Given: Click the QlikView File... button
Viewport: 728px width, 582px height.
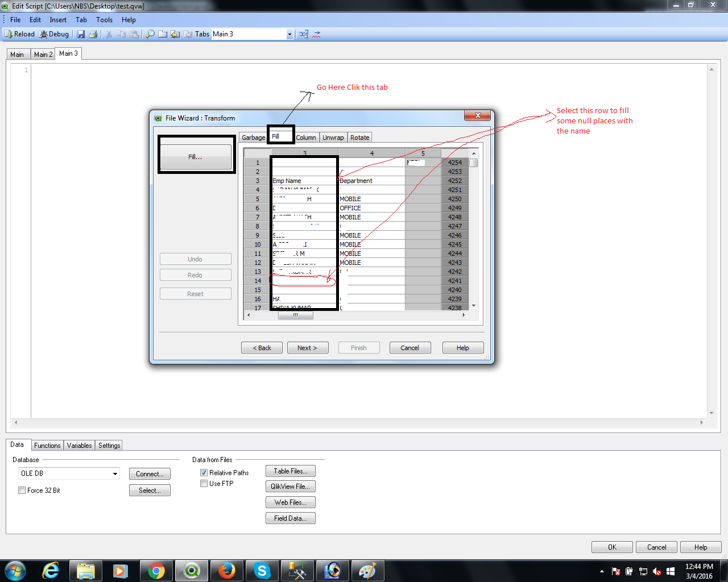Looking at the screenshot, I should tap(291, 487).
